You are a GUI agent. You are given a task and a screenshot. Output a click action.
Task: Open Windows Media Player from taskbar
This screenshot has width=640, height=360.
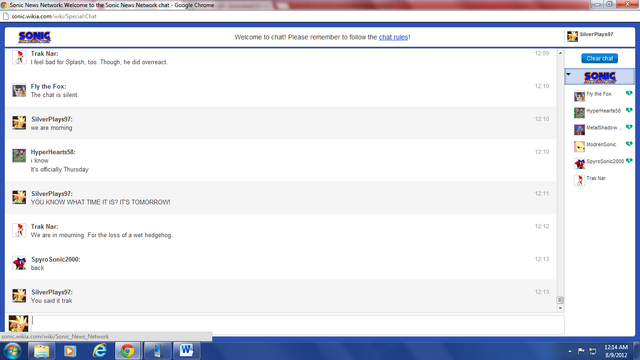click(x=70, y=351)
